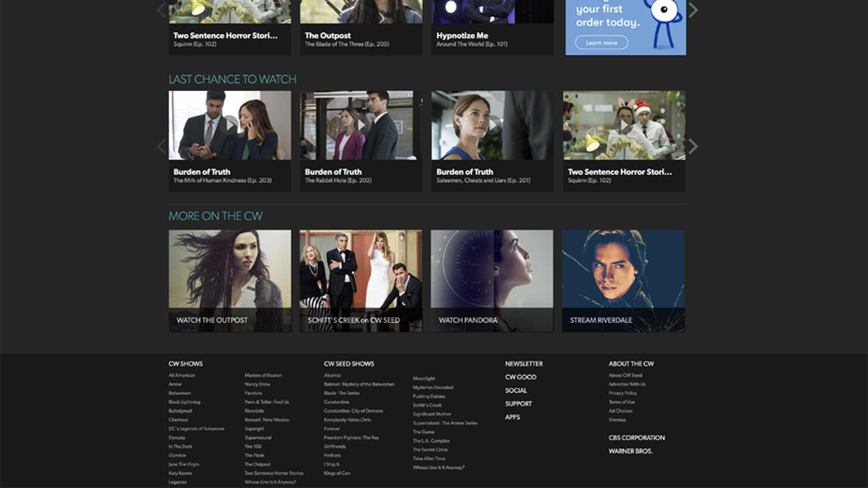The height and width of the screenshot is (488, 868).
Task: Open Advertise With Us link
Action: [627, 384]
